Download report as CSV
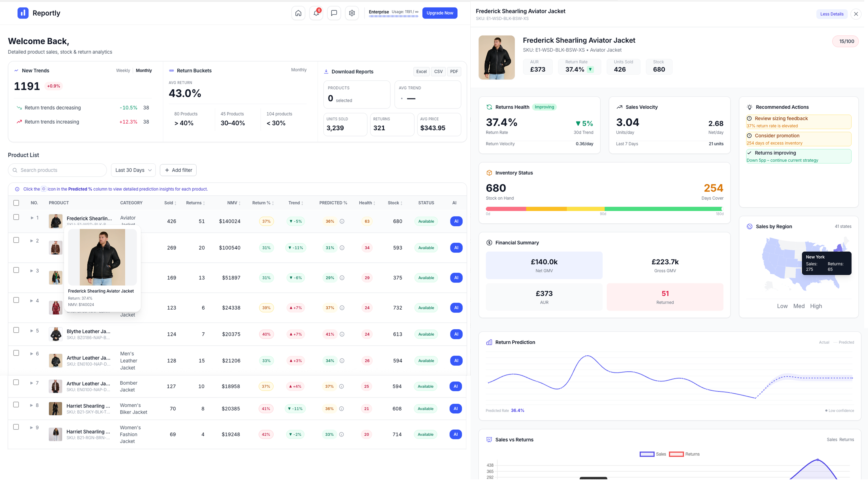This screenshot has height=488, width=868. [438, 71]
